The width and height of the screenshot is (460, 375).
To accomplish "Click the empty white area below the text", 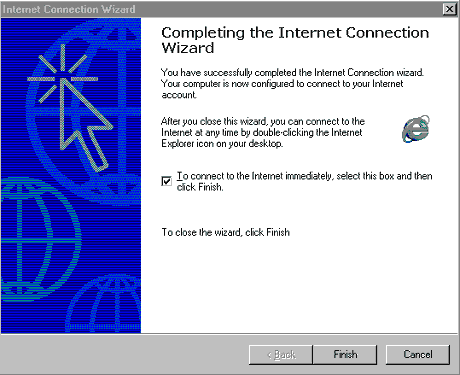I will tap(300, 287).
